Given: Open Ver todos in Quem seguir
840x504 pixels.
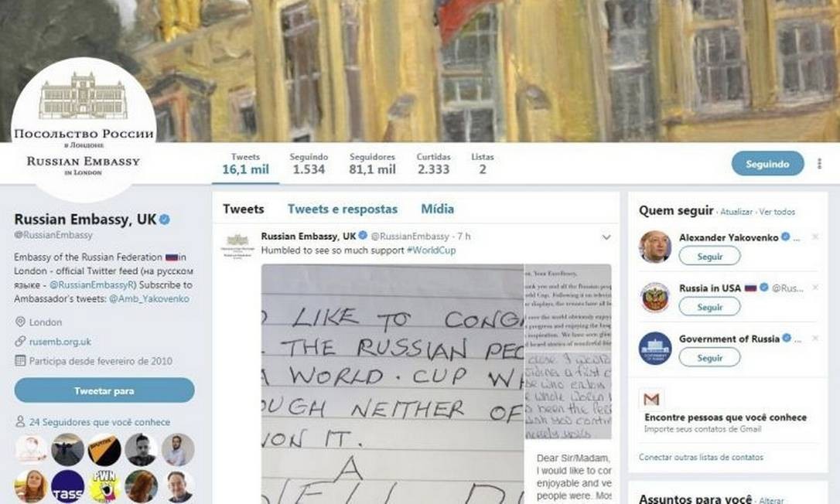Looking at the screenshot, I should [x=777, y=212].
